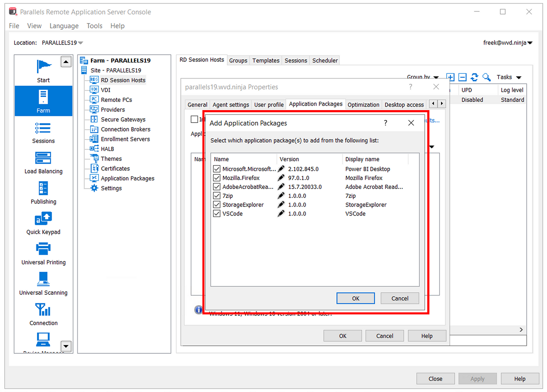Open Providers tree node

(113, 110)
